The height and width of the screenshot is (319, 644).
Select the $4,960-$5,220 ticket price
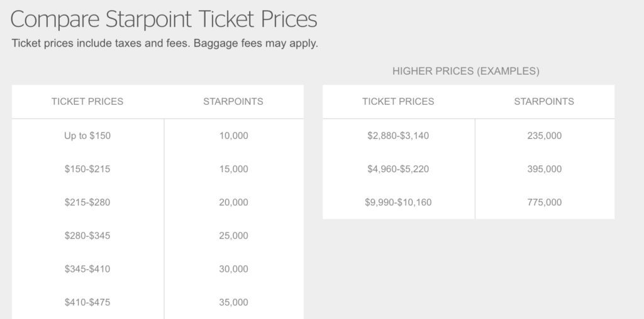(398, 169)
